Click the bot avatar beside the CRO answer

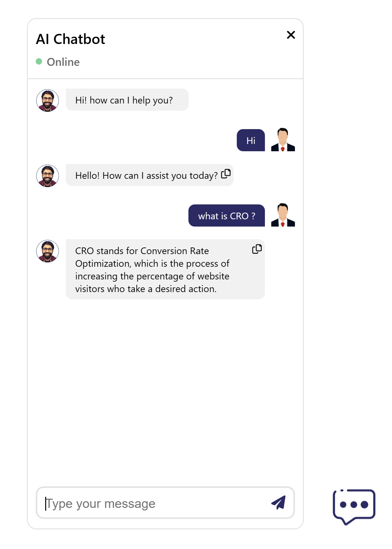tap(47, 251)
